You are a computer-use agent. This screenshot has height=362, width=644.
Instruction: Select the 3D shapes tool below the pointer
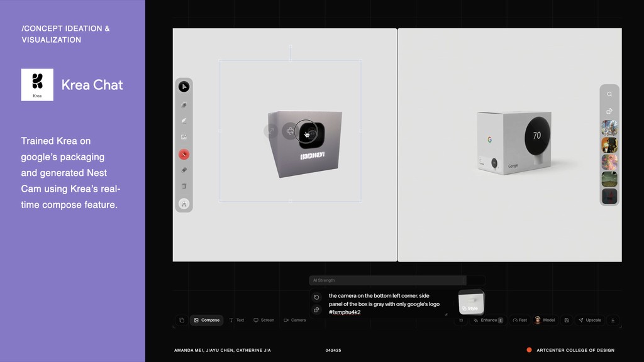pyautogui.click(x=184, y=105)
